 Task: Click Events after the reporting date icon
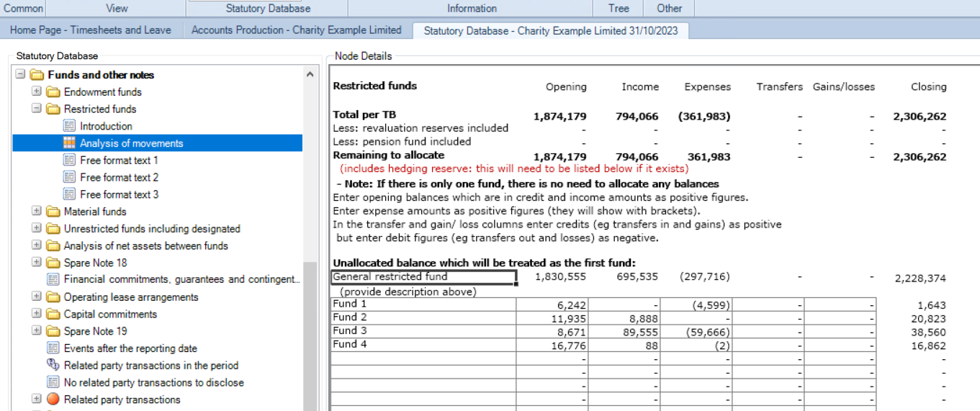(53, 348)
